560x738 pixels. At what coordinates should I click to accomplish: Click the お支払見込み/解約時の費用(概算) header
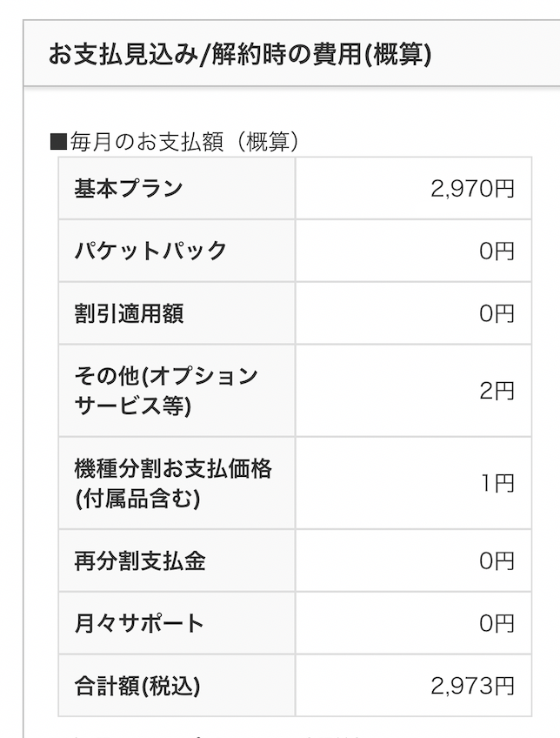point(240,54)
